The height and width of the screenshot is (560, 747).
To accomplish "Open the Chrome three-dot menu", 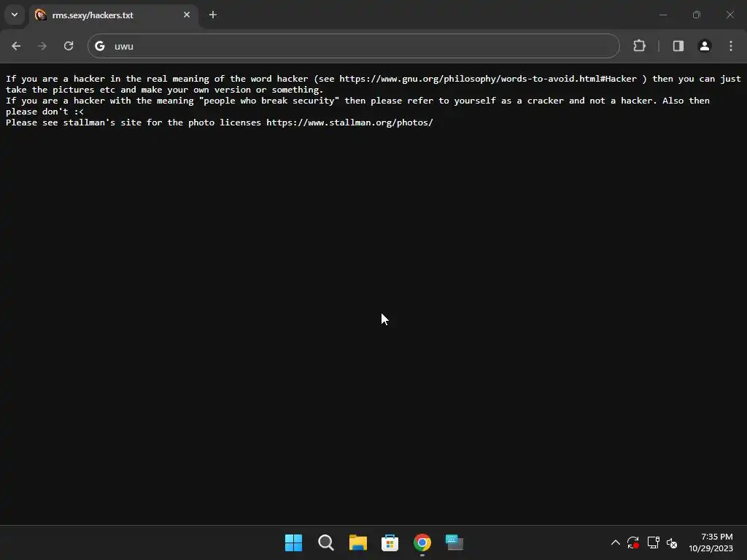I will click(x=731, y=46).
